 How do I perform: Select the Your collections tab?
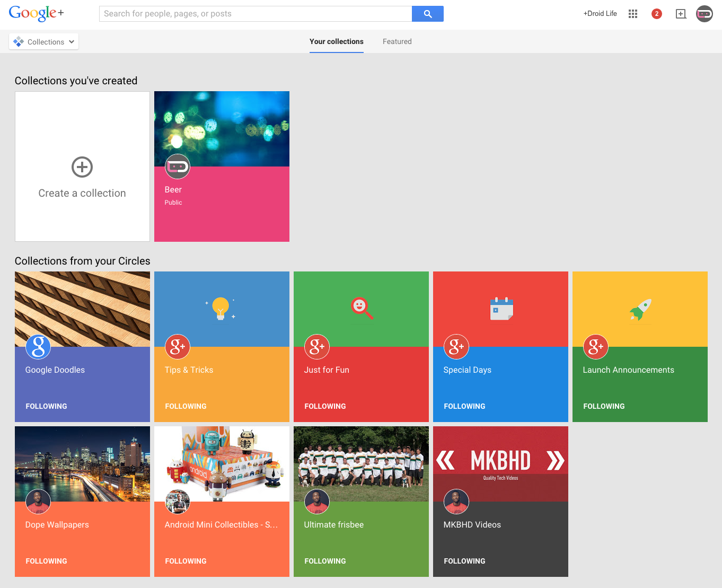(337, 41)
